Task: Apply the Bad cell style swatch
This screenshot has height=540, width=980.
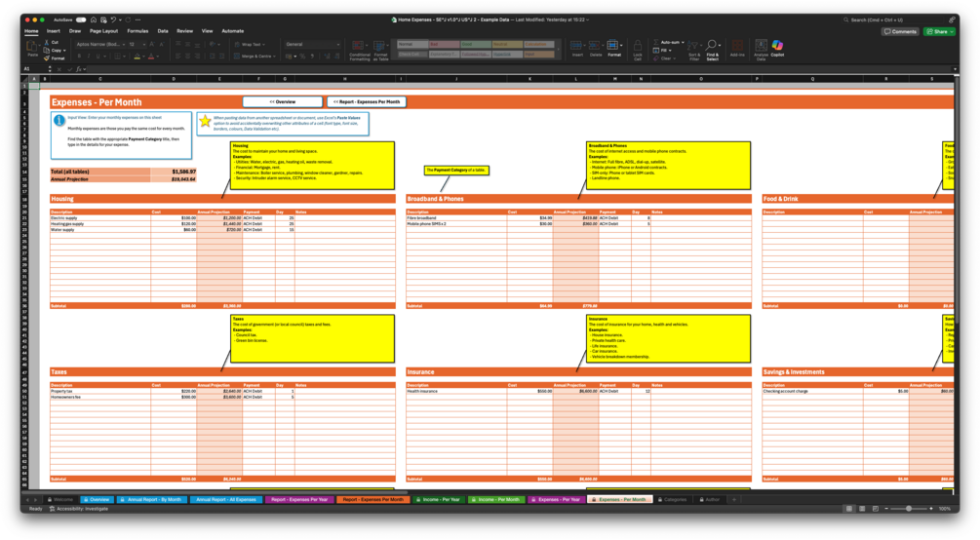Action: coord(444,45)
